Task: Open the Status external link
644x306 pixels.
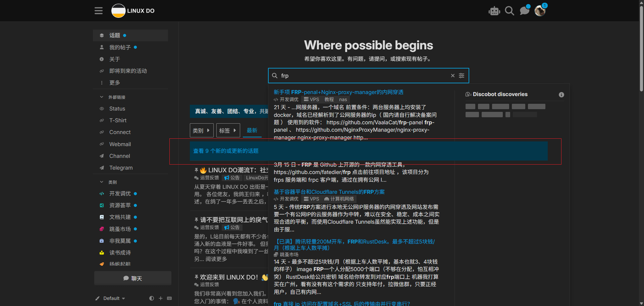Action: click(130, 108)
